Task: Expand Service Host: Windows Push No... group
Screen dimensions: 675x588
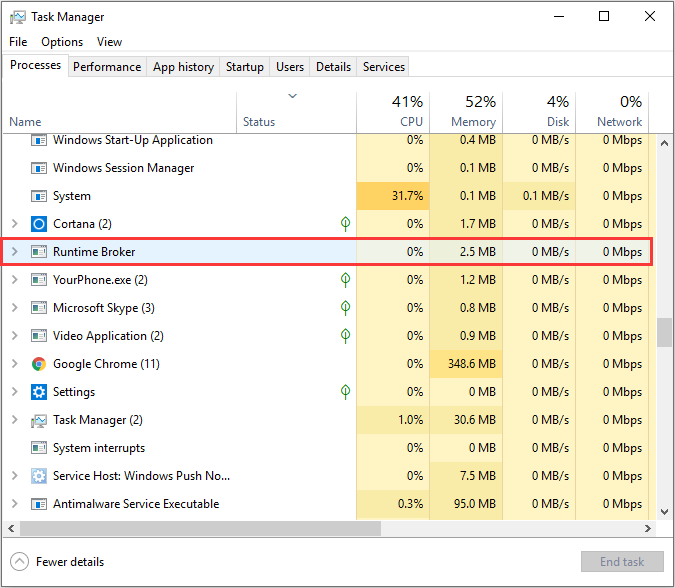Action: tap(15, 476)
